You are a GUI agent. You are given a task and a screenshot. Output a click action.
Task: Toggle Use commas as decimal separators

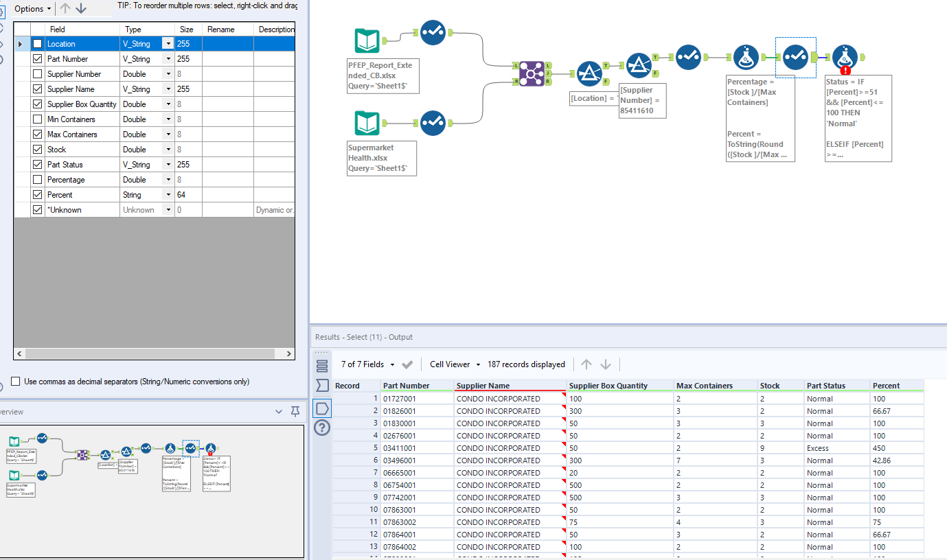click(15, 382)
